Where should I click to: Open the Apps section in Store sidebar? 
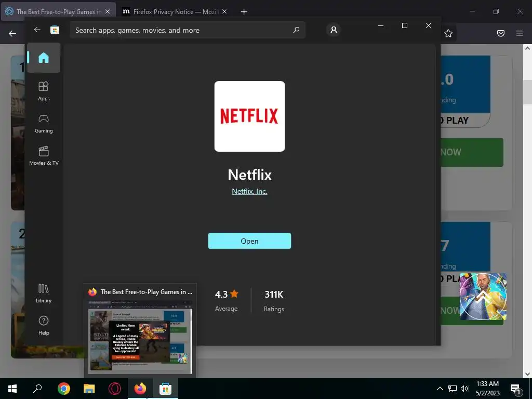pyautogui.click(x=44, y=91)
